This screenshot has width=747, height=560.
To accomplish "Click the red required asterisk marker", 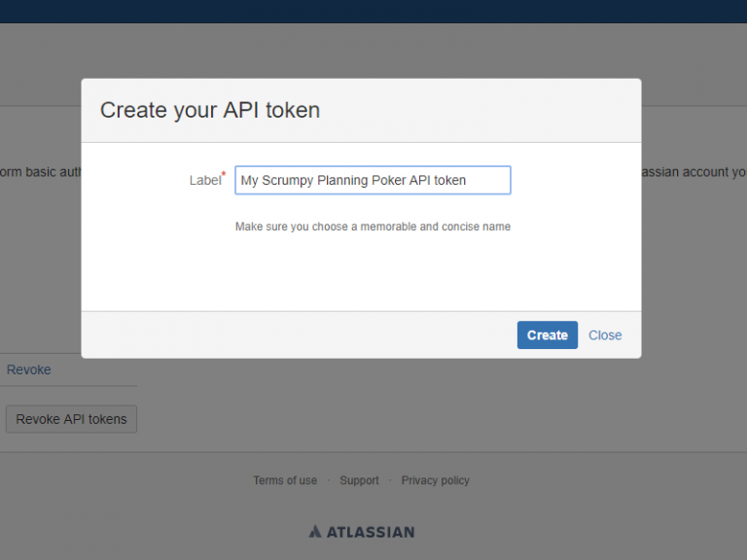I will (x=224, y=174).
